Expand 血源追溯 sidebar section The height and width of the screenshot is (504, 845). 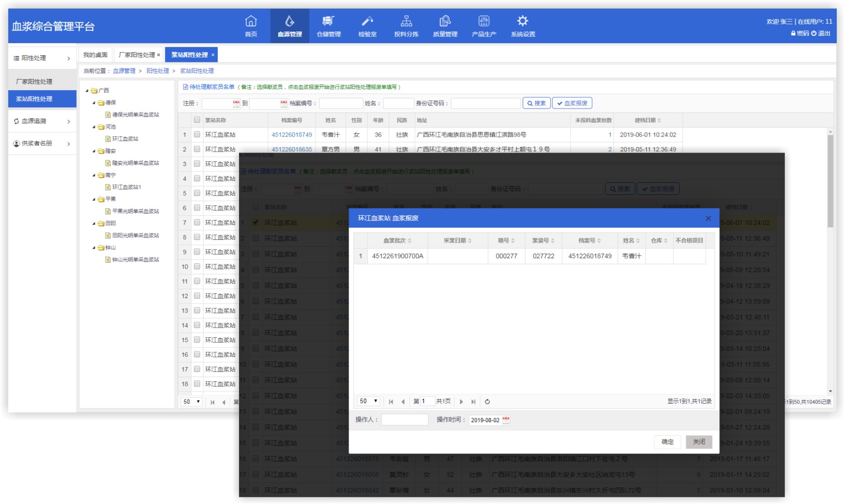click(x=42, y=121)
